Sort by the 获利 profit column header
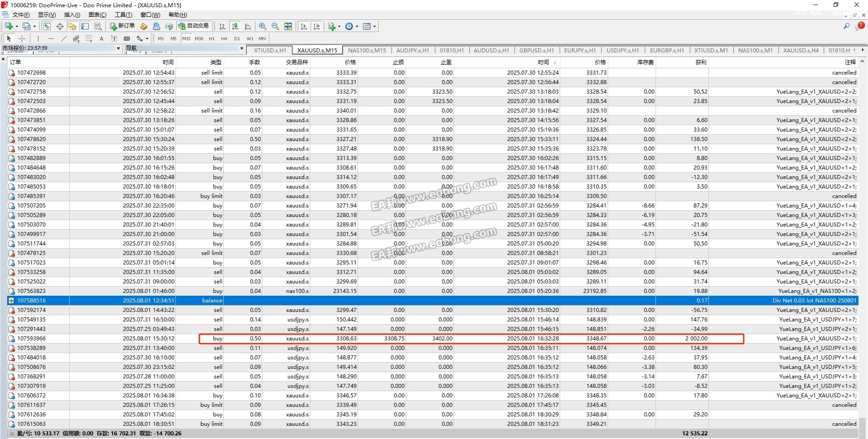 point(682,62)
